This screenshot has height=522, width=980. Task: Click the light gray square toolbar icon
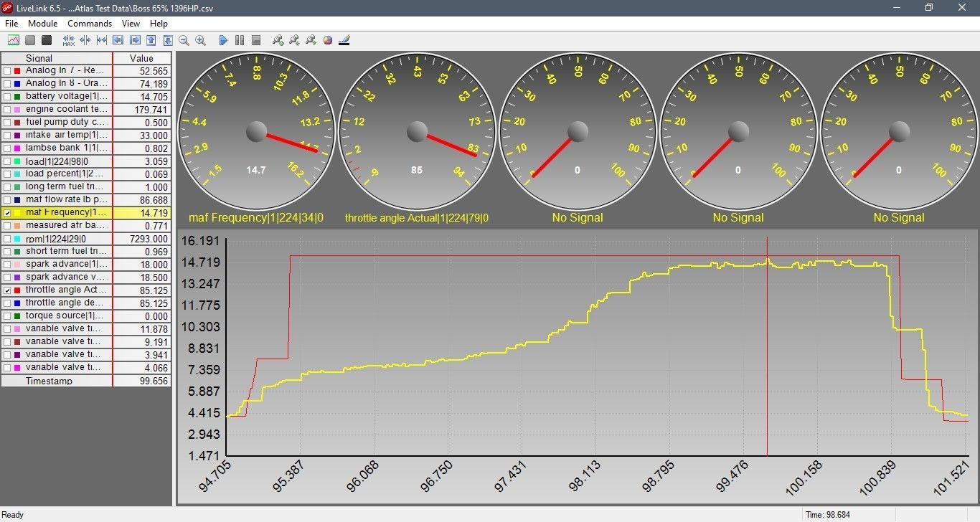click(30, 40)
